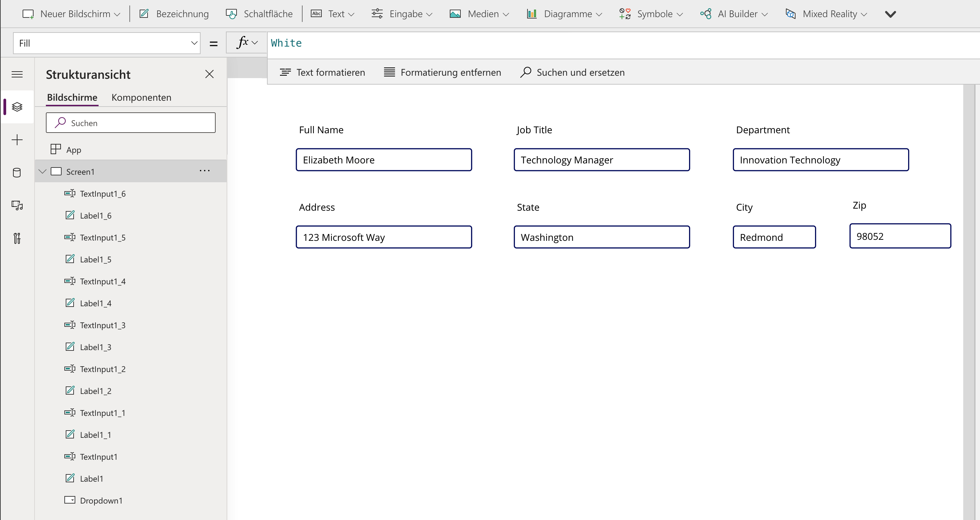
Task: Click TextInput1_6 control icon
Action: (69, 194)
